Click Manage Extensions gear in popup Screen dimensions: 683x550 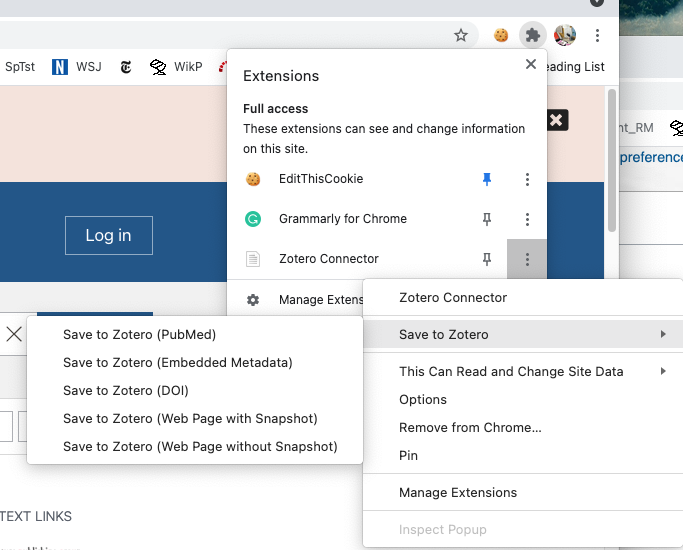(253, 299)
